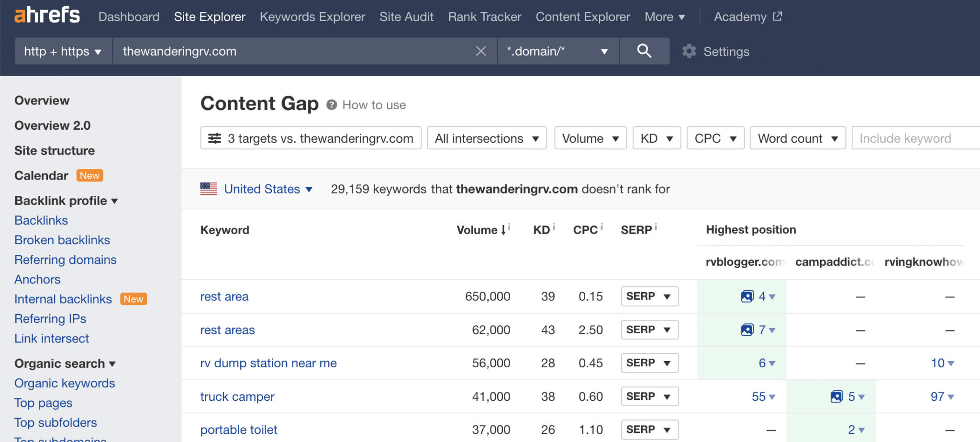The width and height of the screenshot is (980, 442).
Task: Open Academy via external link icon
Action: (x=778, y=15)
